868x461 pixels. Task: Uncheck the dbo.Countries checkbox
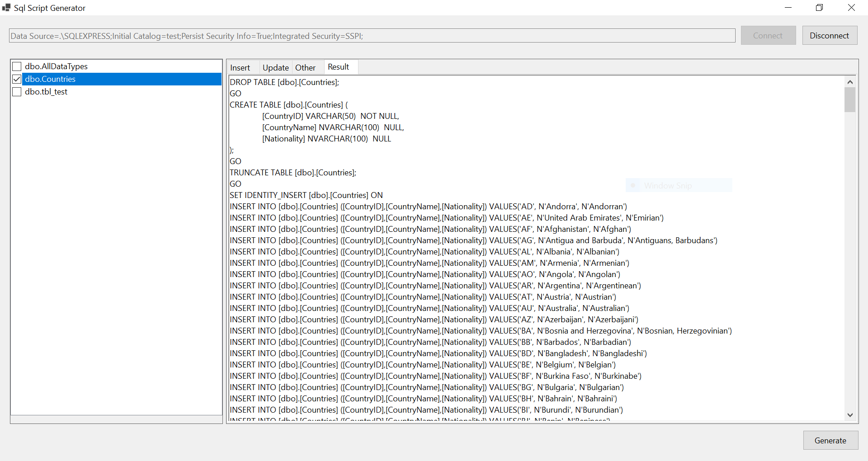click(x=17, y=79)
